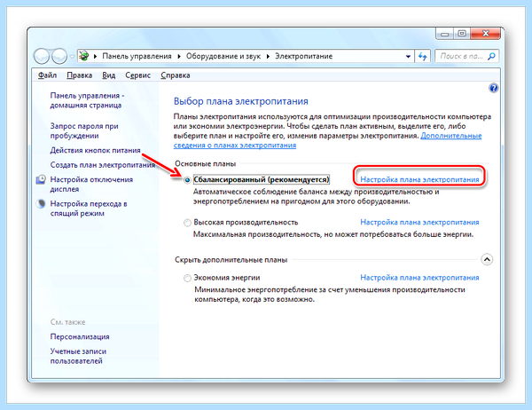The width and height of the screenshot is (532, 410).
Task: Expand the arrow before Панель управления breadcrumb
Action: (x=96, y=57)
